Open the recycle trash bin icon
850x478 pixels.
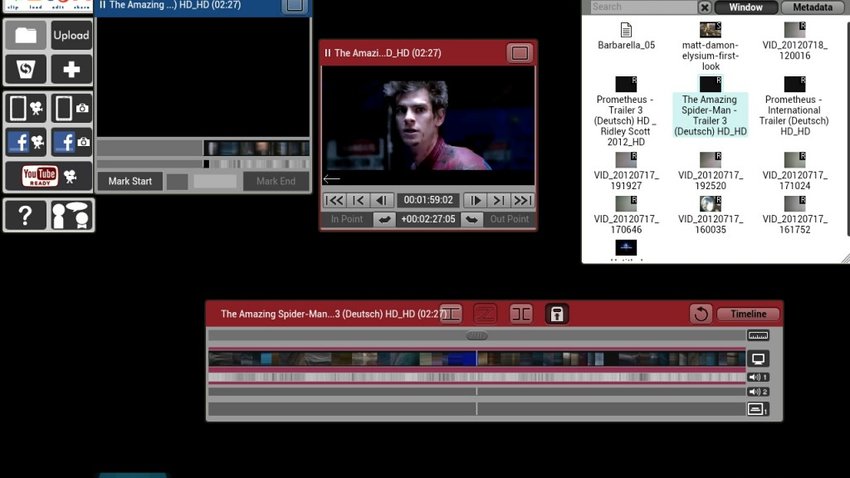pos(25,69)
